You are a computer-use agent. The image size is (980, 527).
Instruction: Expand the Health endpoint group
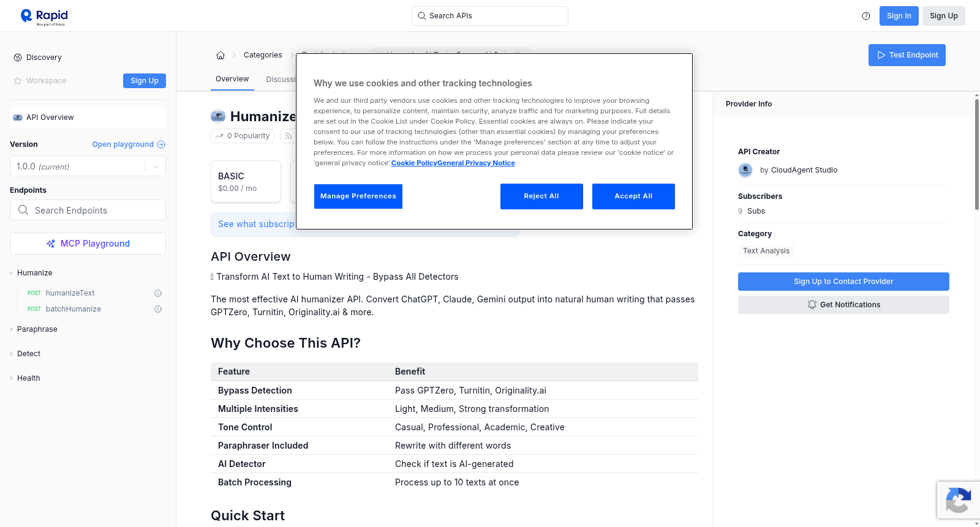[x=11, y=378]
